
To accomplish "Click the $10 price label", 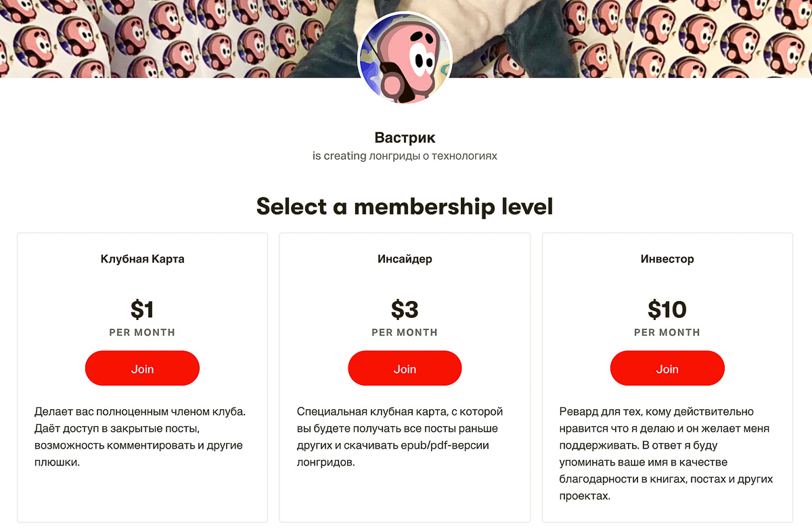I will pyautogui.click(x=667, y=310).
